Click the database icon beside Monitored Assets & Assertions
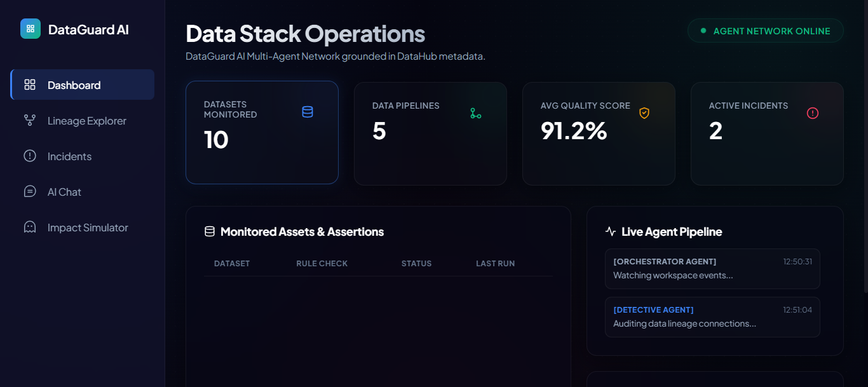 point(210,231)
